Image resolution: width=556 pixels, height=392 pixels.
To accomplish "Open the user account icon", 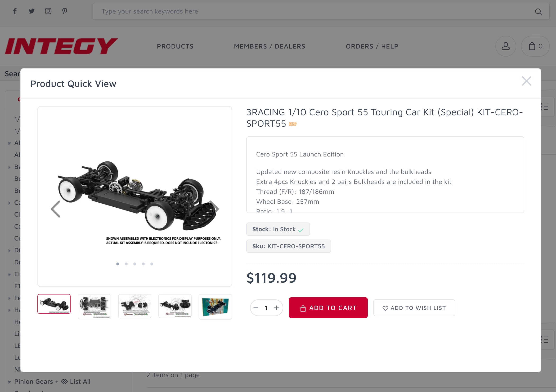I will [506, 46].
